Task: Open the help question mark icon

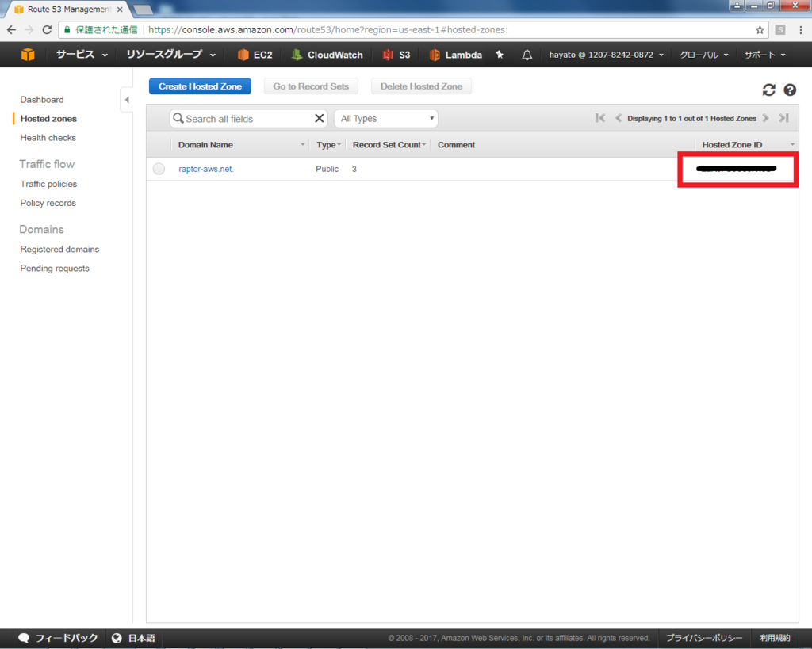Action: (790, 90)
